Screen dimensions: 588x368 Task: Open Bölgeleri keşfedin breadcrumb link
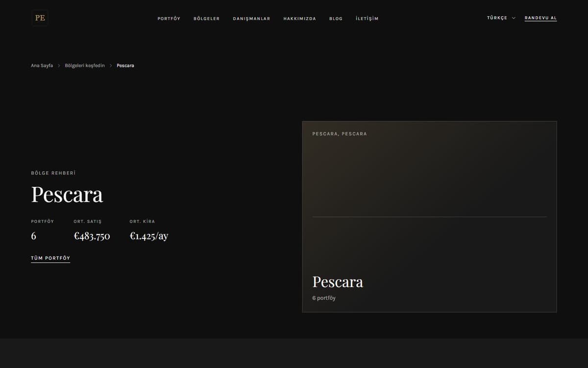[x=85, y=66]
